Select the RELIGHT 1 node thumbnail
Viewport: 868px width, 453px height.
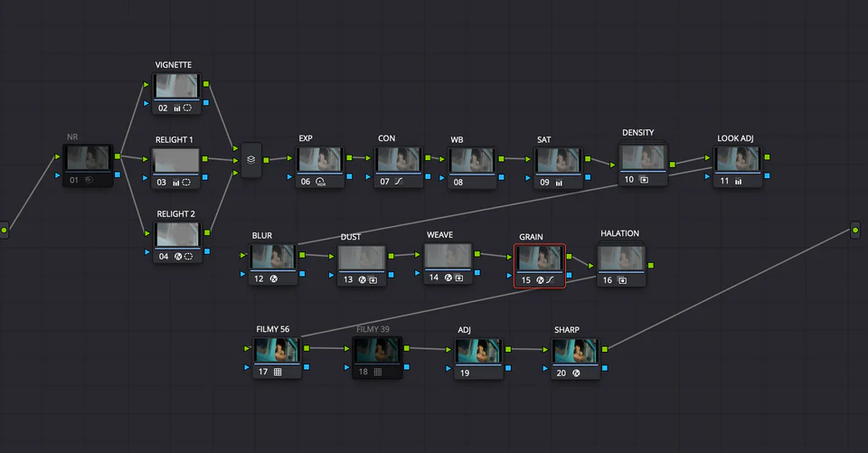click(x=176, y=161)
